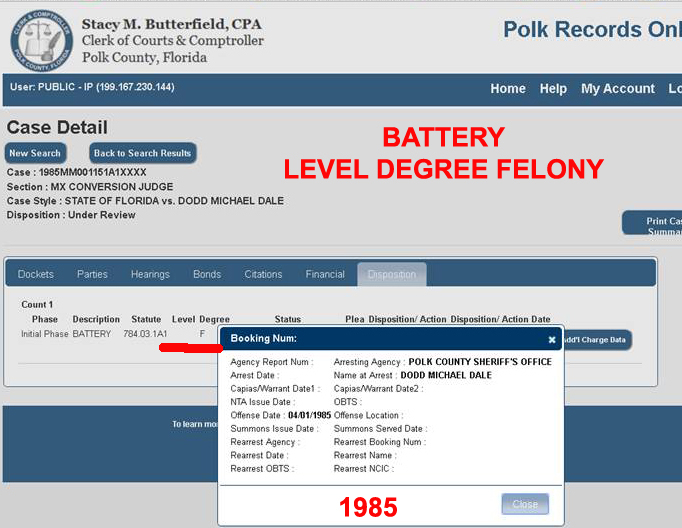682x528 pixels.
Task: Click the Status column header
Action: click(x=288, y=319)
